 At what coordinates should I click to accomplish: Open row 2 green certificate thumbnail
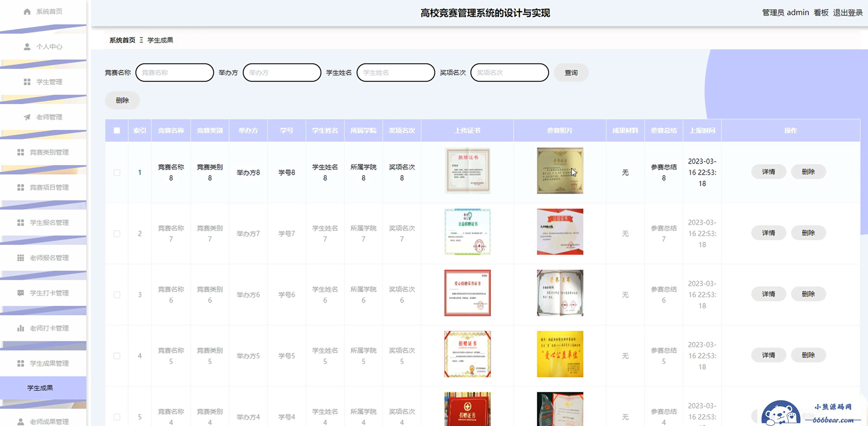click(x=467, y=232)
